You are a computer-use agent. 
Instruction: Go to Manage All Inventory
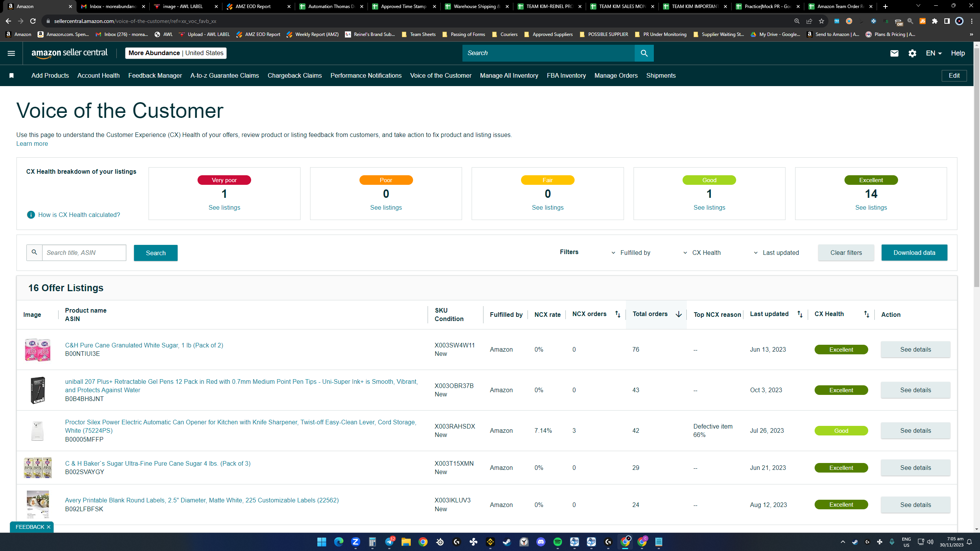[509, 76]
